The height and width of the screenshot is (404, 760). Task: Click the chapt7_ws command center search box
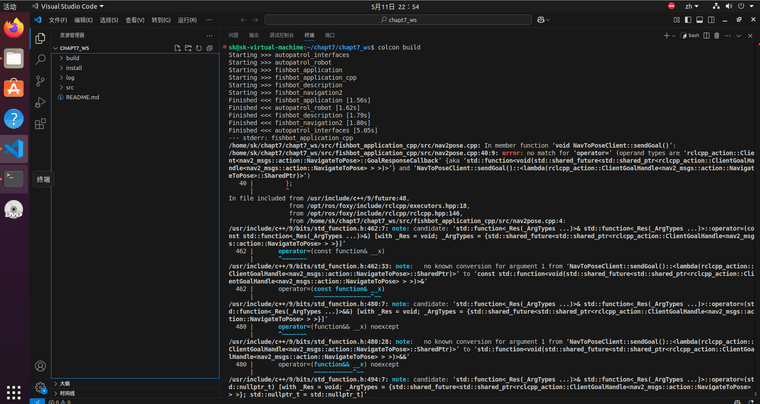coord(398,20)
